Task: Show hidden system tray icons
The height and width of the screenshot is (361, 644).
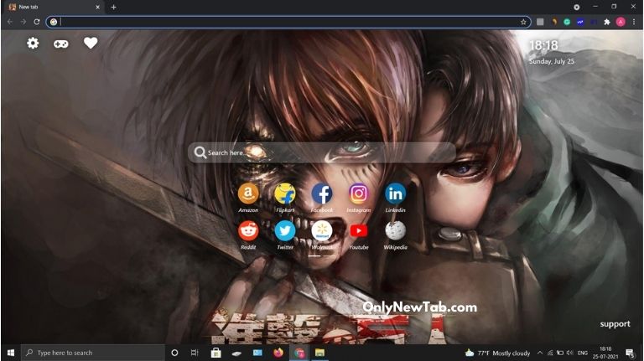Action: coord(540,353)
